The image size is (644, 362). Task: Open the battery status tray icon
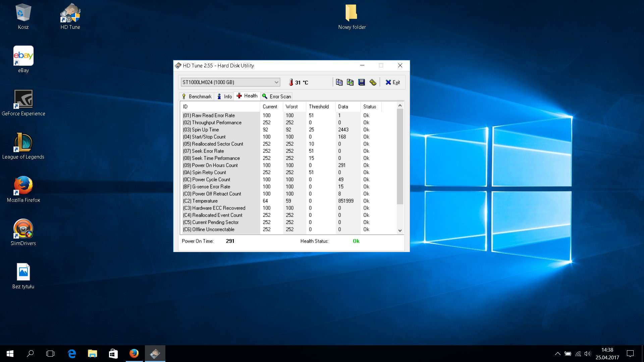tap(568, 354)
